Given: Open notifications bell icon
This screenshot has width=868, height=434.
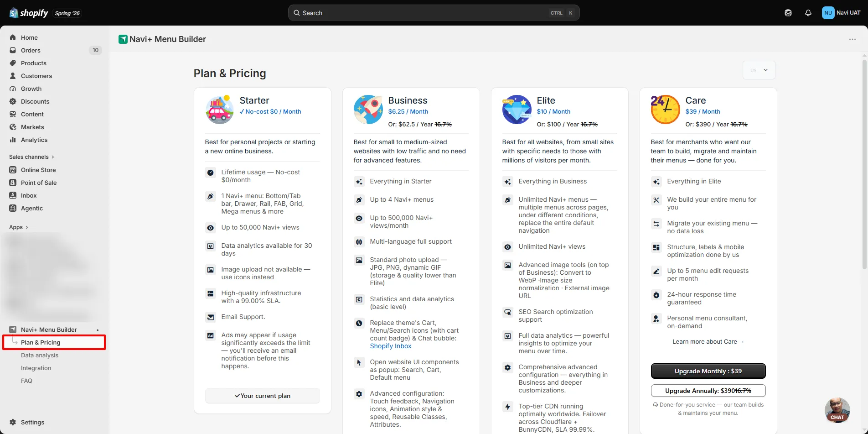Looking at the screenshot, I should (808, 13).
